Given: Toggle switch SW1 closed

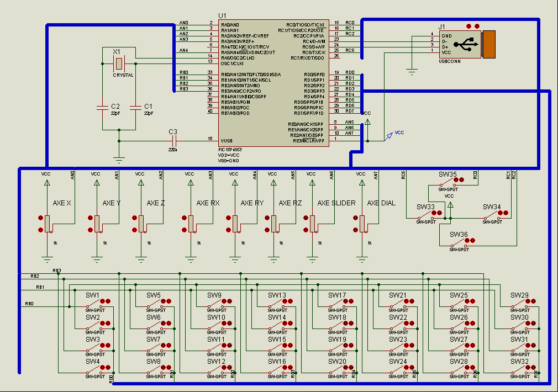Looking at the screenshot, I should tap(93, 305).
